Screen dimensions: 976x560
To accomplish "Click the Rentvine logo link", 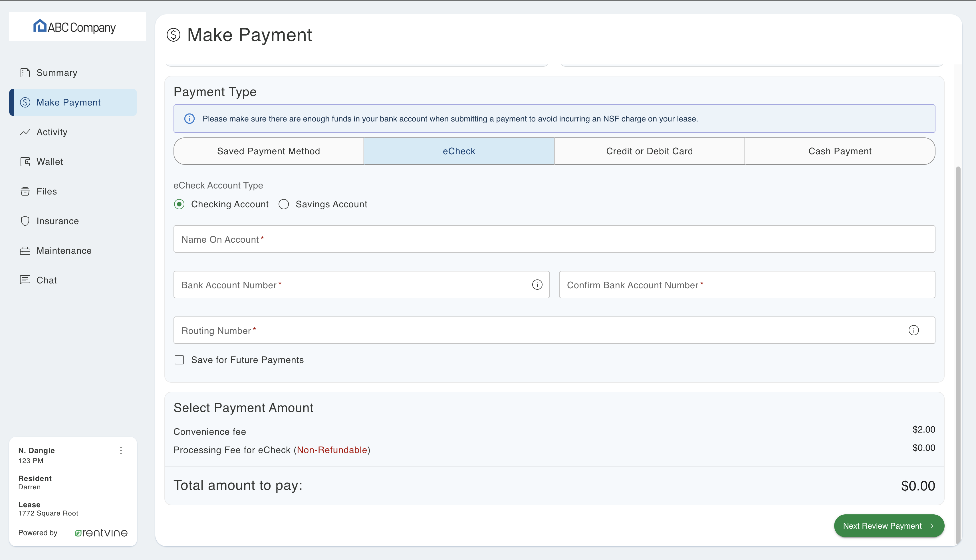I will coord(101,533).
